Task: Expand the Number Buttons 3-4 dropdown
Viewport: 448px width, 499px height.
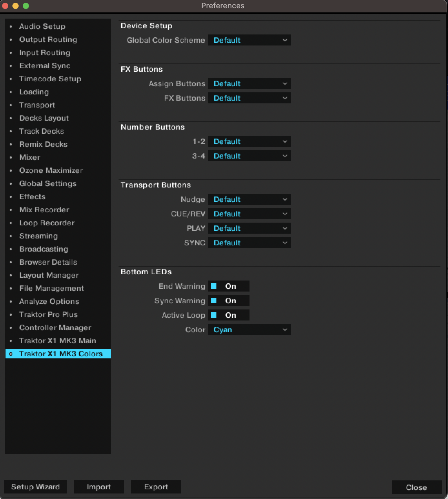Action: pos(249,156)
